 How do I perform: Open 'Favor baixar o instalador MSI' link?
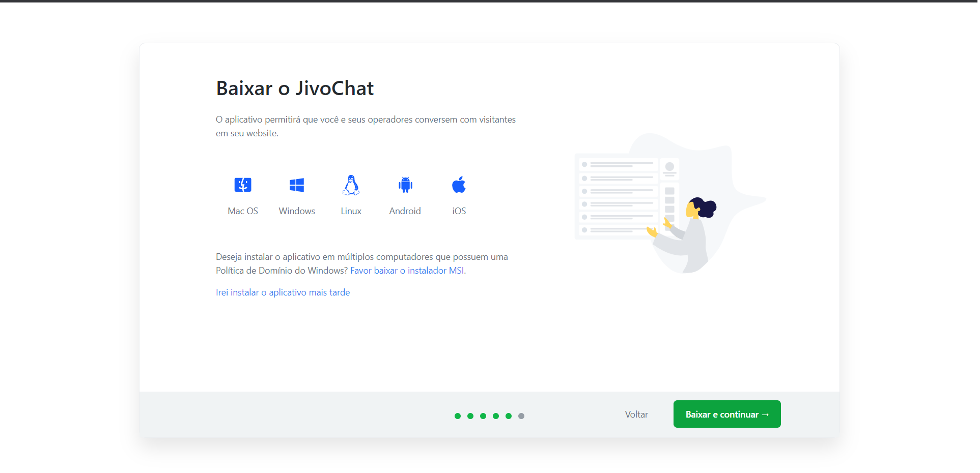pyautogui.click(x=407, y=271)
